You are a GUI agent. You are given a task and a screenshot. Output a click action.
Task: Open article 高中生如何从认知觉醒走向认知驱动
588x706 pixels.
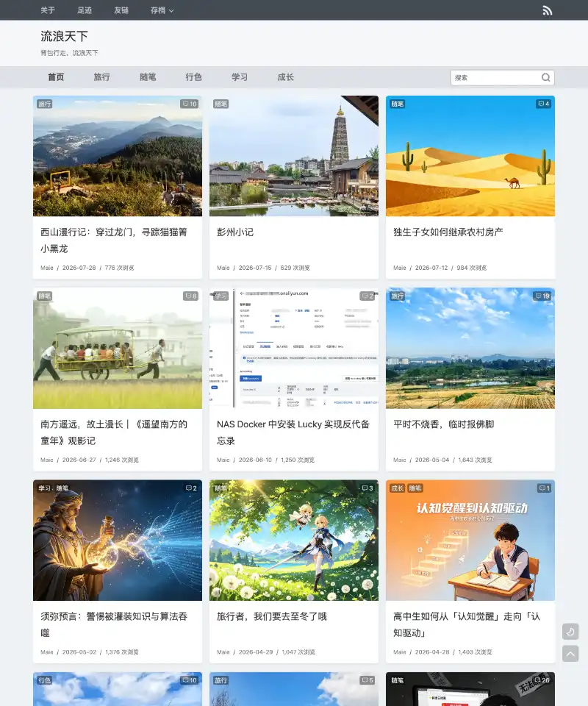click(467, 624)
